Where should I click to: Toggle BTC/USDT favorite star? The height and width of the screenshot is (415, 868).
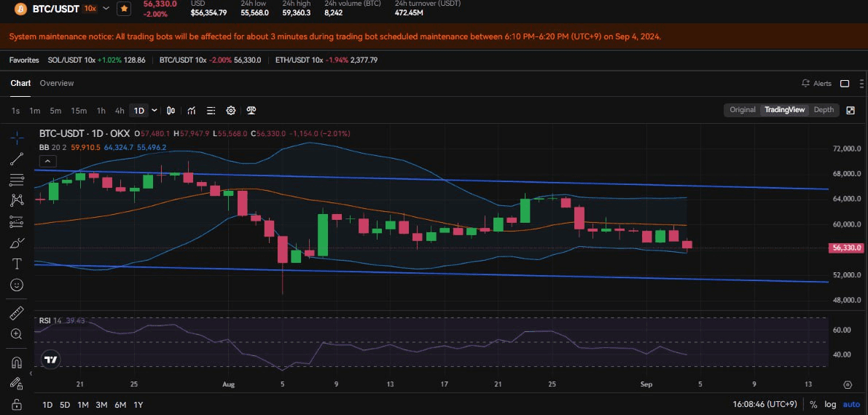click(124, 9)
